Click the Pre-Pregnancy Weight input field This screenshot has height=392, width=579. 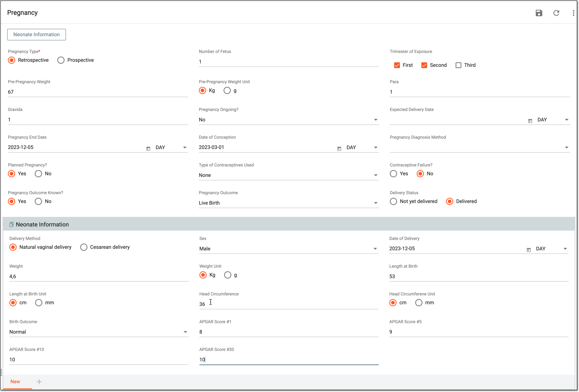[x=98, y=92]
